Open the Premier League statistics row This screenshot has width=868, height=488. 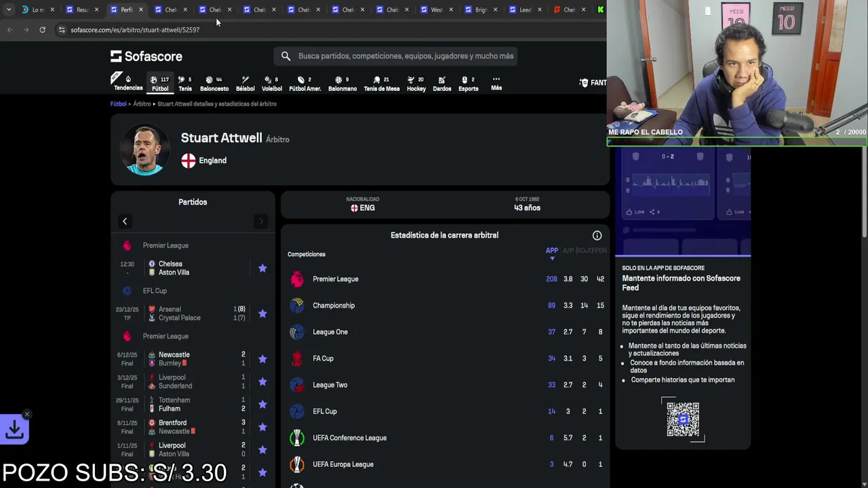point(446,279)
